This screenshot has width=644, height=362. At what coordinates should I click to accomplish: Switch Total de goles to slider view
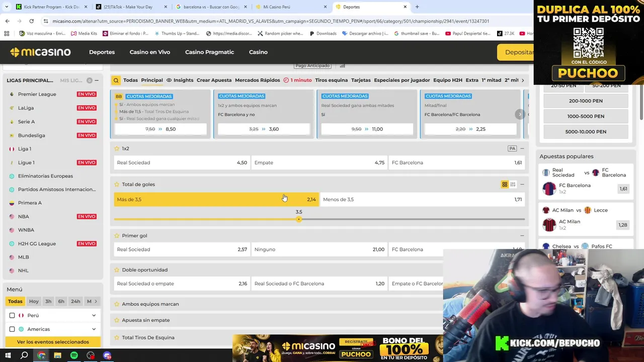tap(513, 185)
